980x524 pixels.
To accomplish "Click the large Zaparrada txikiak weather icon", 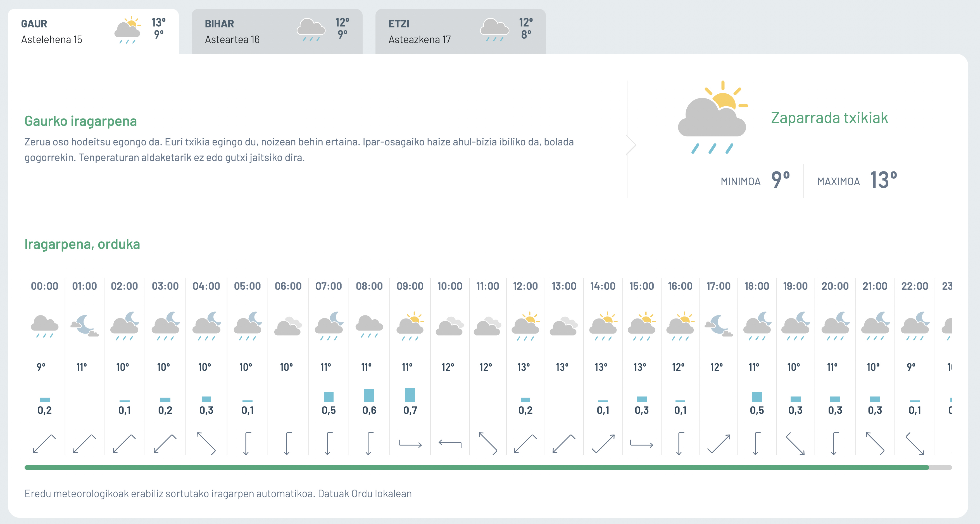I will (x=713, y=117).
